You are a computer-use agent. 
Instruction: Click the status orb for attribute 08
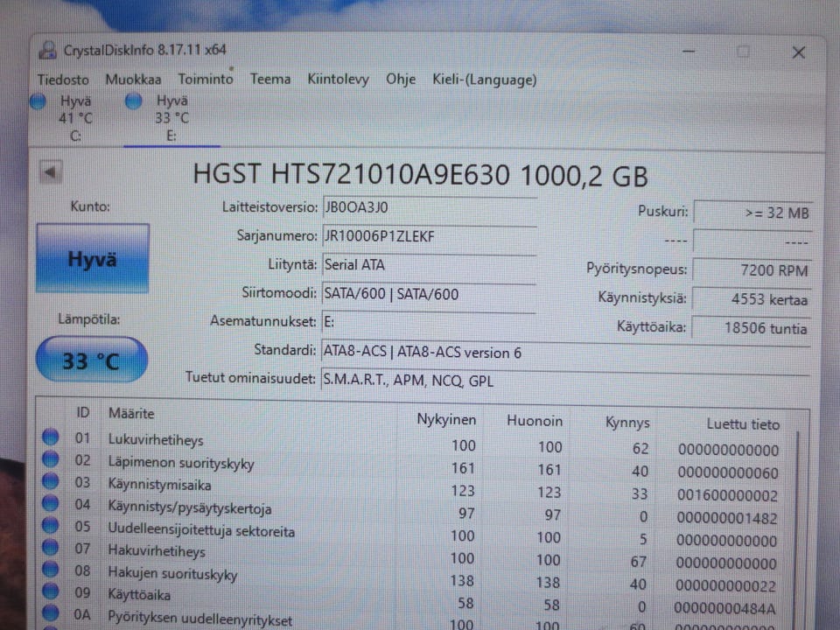(51, 569)
